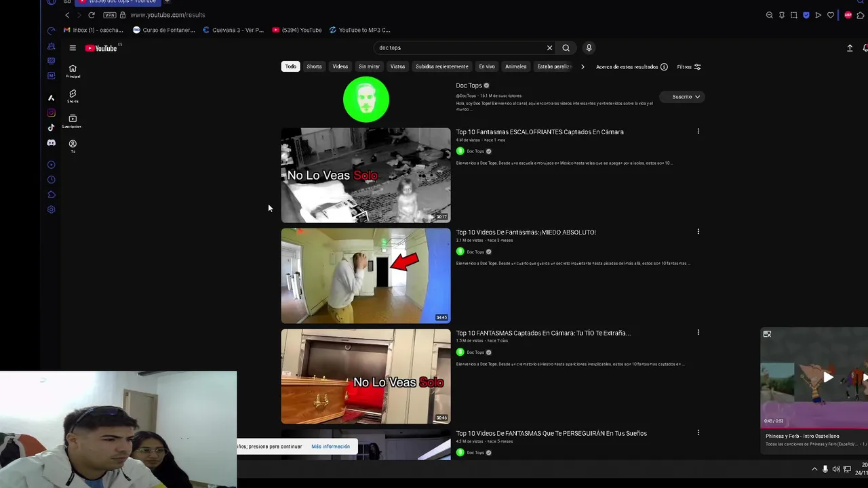This screenshot has width=868, height=488.
Task: Open browser history clock icon
Action: coord(51,180)
